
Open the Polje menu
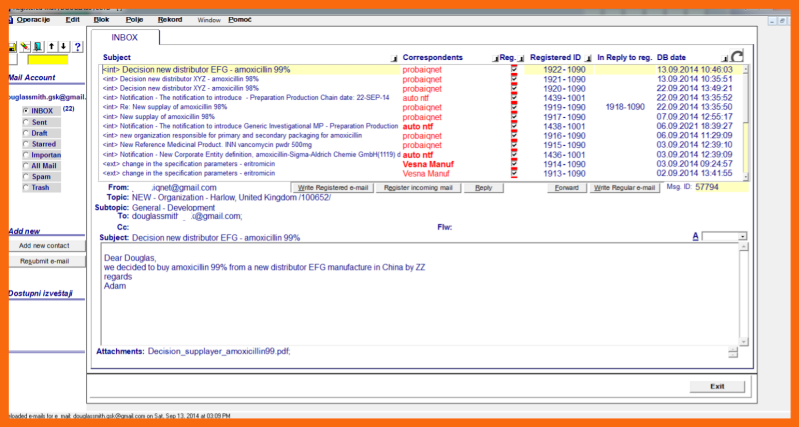click(135, 20)
